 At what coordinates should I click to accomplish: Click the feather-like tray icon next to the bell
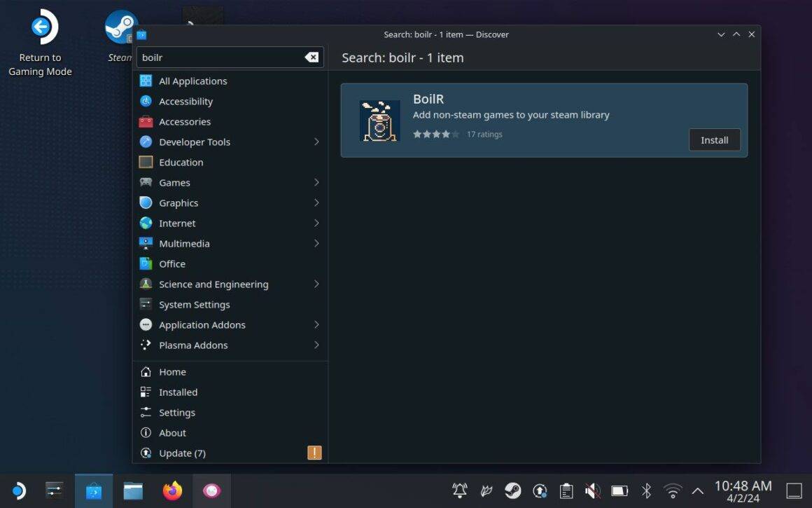[486, 490]
